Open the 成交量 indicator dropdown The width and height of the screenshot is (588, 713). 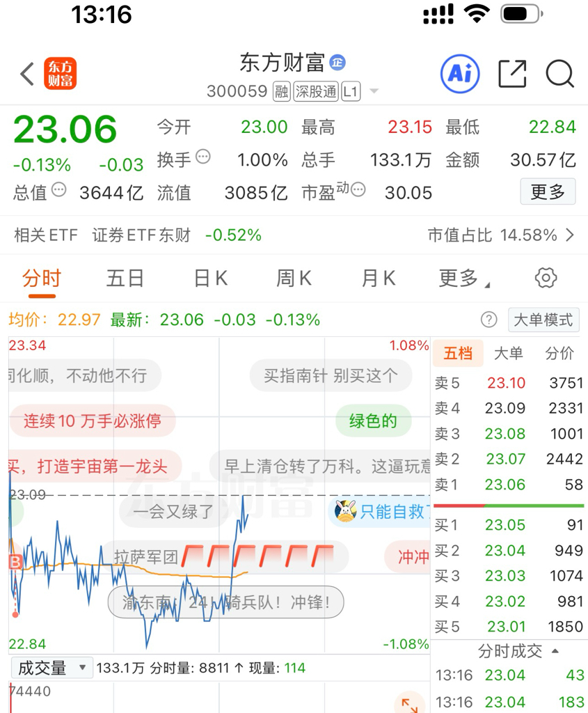pyautogui.click(x=51, y=668)
